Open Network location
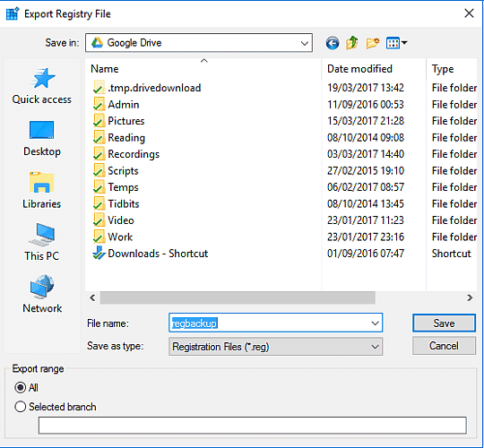The width and height of the screenshot is (484, 448). coord(42,295)
